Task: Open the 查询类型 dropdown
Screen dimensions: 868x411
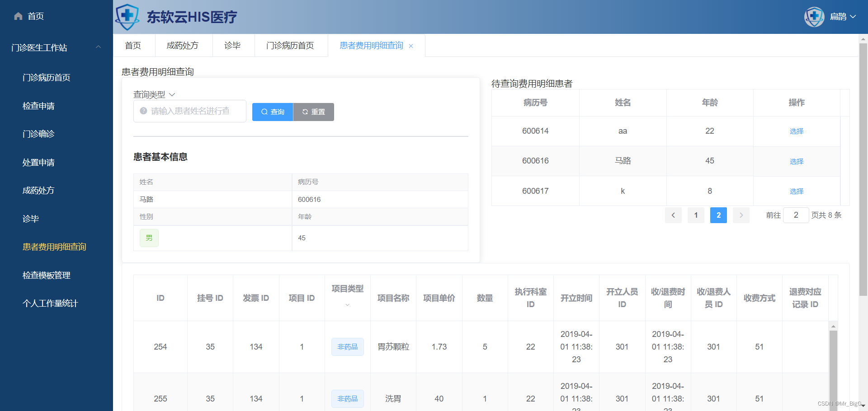Action: pos(154,94)
